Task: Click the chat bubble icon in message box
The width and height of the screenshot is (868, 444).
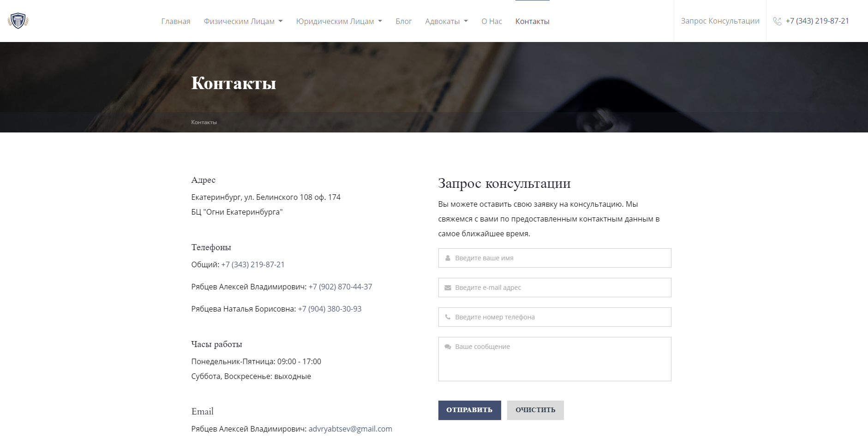Action: point(448,347)
